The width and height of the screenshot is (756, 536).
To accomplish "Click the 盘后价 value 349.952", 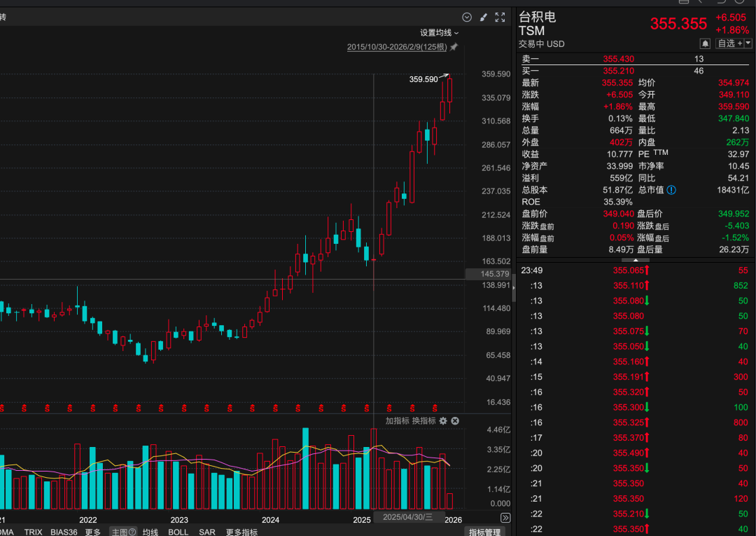I will (734, 214).
